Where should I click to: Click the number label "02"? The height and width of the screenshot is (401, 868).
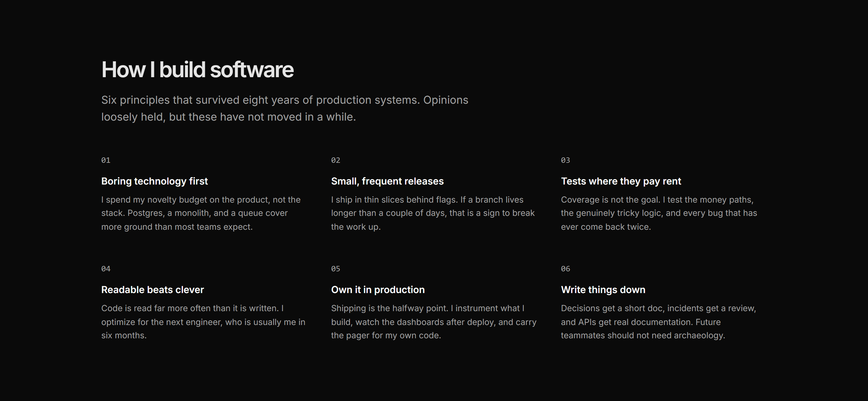click(336, 160)
